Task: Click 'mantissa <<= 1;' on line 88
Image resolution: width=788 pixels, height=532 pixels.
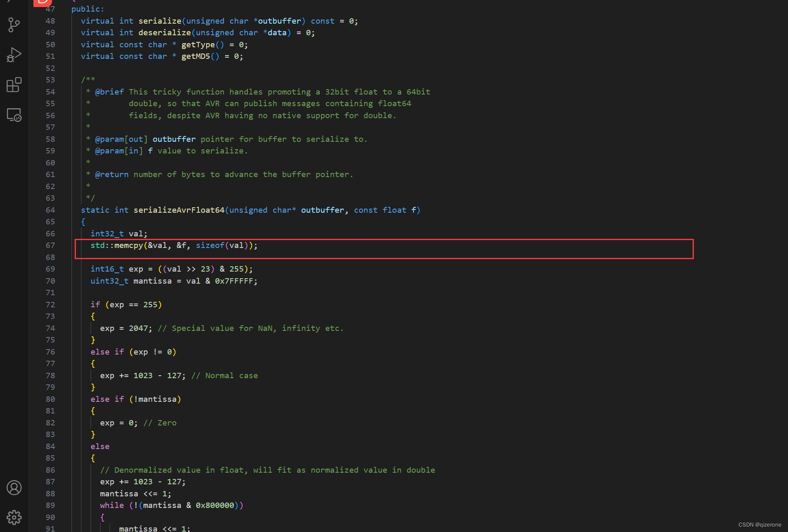Action: coord(136,494)
